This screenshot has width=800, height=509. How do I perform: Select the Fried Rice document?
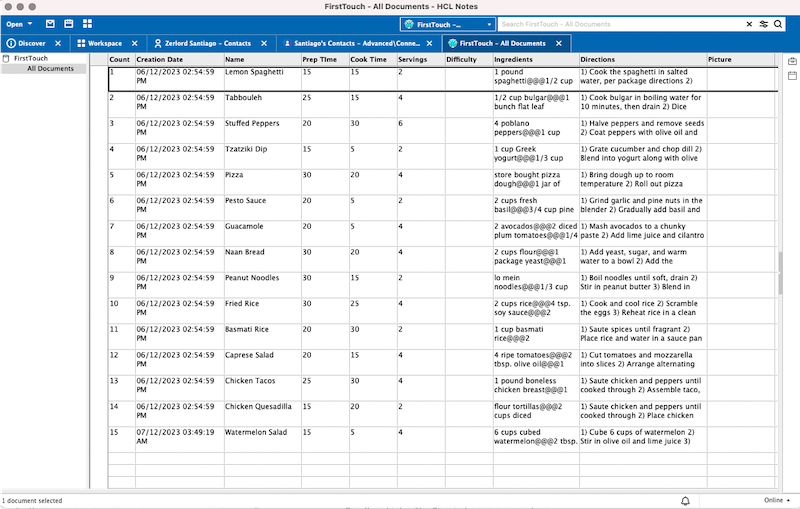coord(443,311)
